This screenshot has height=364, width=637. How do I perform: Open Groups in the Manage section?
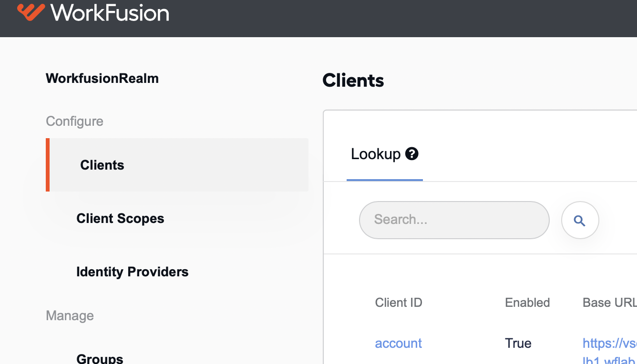[100, 358]
